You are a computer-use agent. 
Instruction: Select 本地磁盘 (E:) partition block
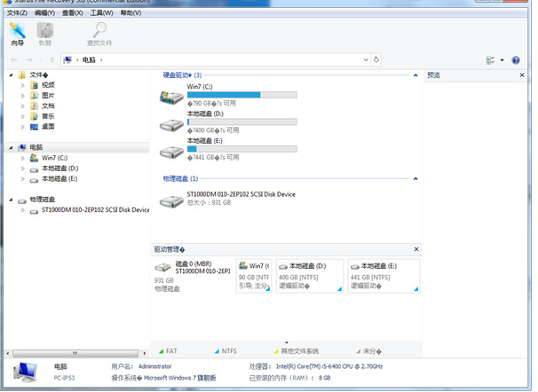coord(384,276)
